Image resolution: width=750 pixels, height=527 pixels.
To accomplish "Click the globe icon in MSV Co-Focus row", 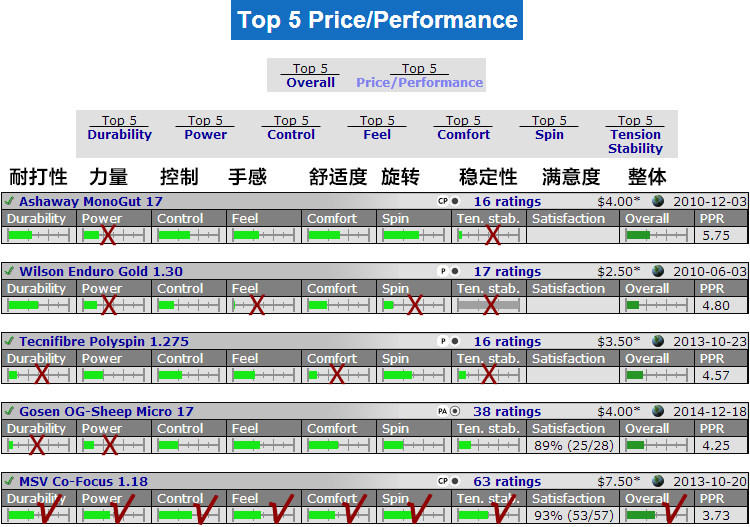I will tap(658, 481).
